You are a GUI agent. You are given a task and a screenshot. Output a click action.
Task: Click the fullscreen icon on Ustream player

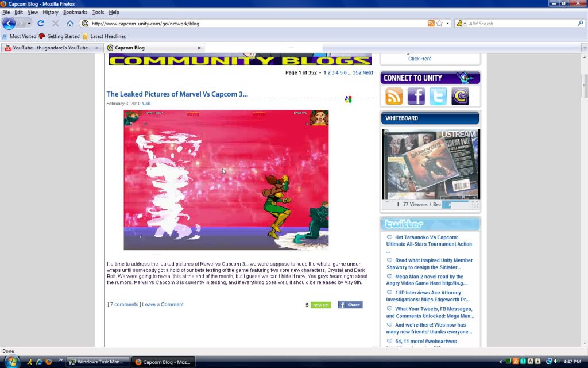(476, 205)
